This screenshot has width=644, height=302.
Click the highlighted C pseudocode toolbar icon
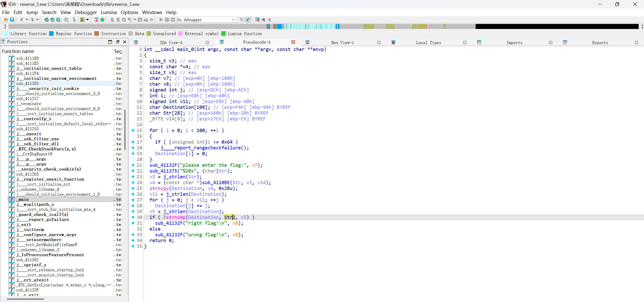pos(248,20)
